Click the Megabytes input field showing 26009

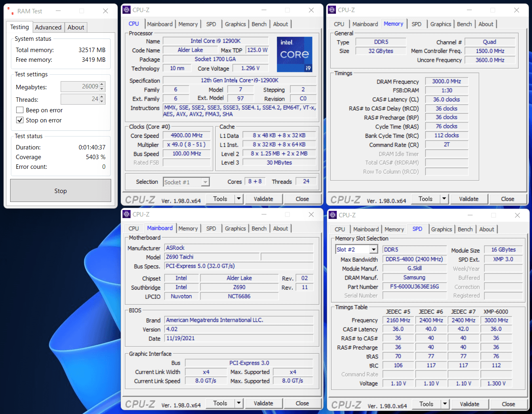point(80,86)
